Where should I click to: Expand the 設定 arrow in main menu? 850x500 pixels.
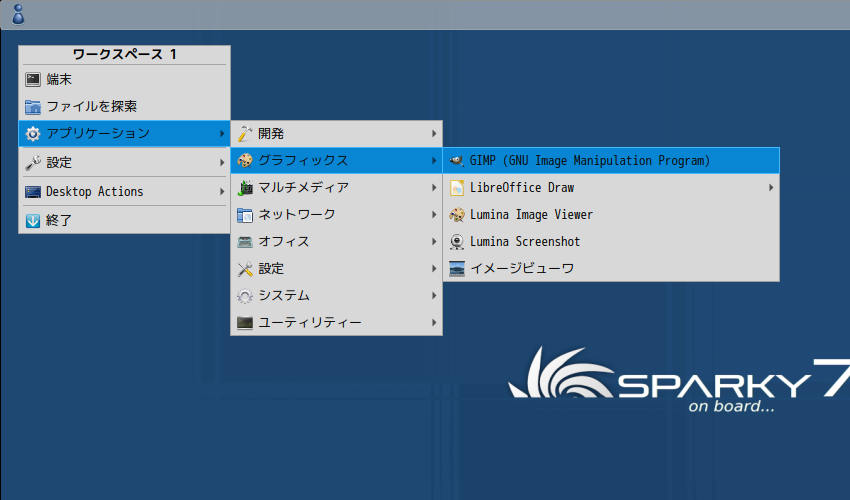coord(222,163)
